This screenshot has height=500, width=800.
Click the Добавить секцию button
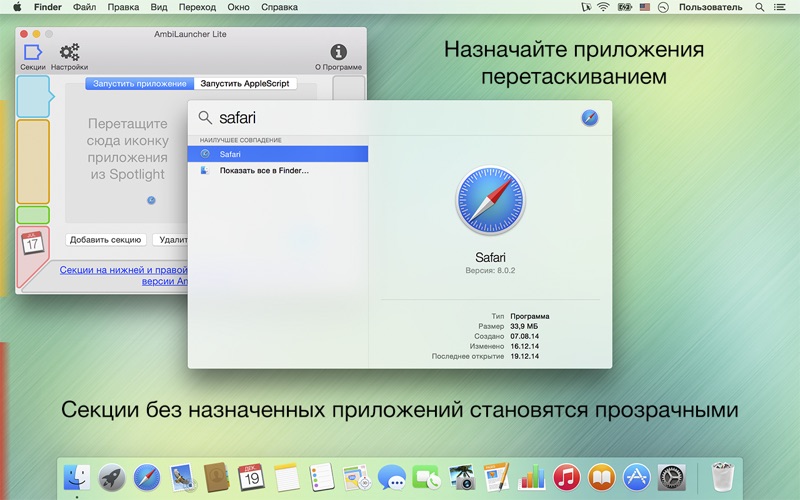[x=106, y=239]
